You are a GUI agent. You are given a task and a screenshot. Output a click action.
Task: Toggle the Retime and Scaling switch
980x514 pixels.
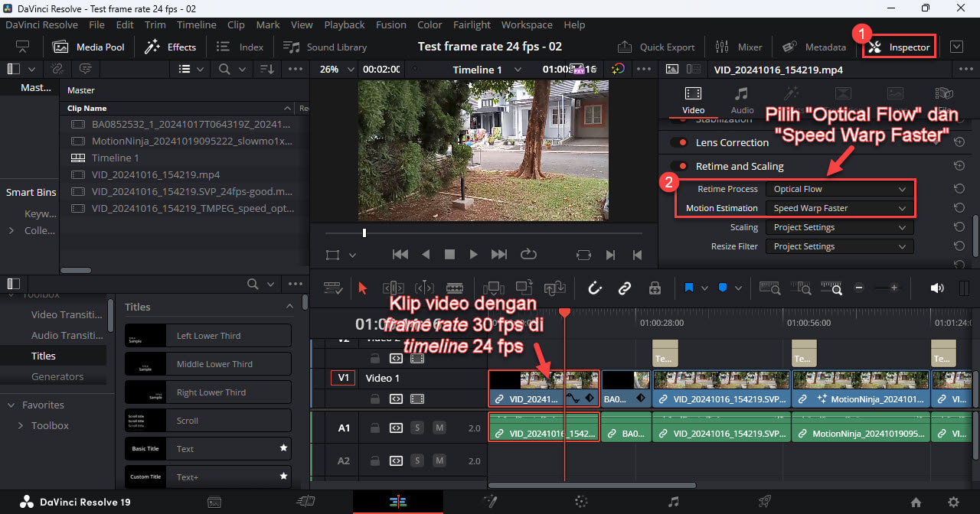[678, 166]
